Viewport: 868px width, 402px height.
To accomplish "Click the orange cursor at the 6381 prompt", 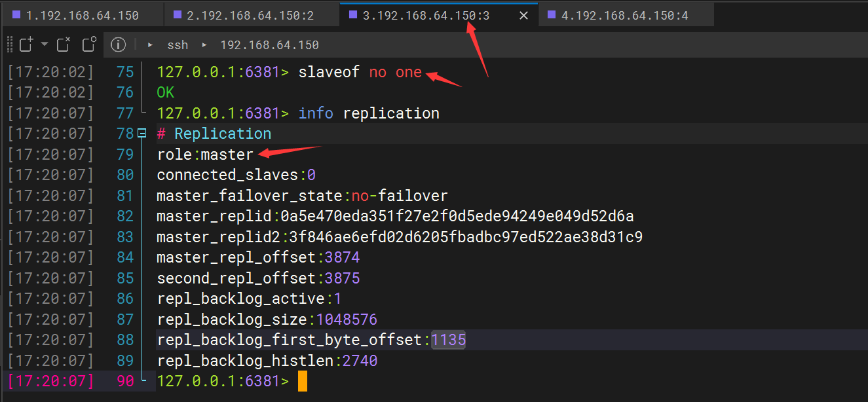I will click(302, 381).
